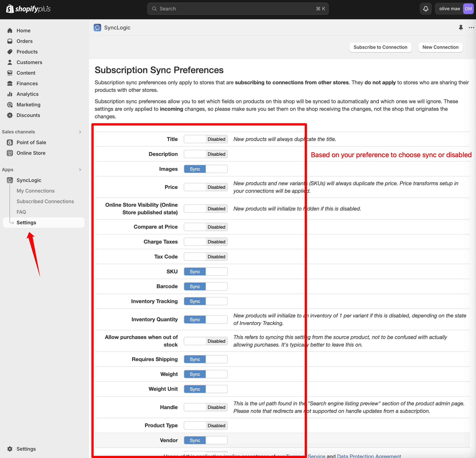The image size is (476, 458).
Task: Click the SyncLogic sidebar app icon
Action: (10, 180)
